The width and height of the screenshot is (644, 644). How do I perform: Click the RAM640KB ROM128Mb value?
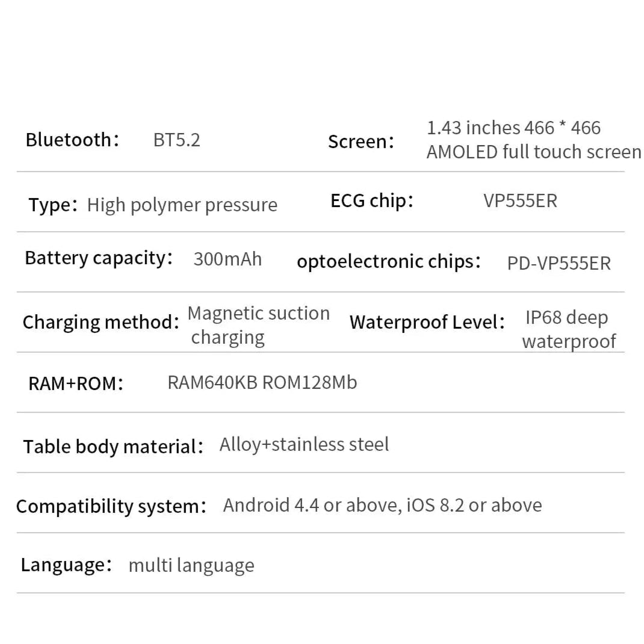point(262,382)
